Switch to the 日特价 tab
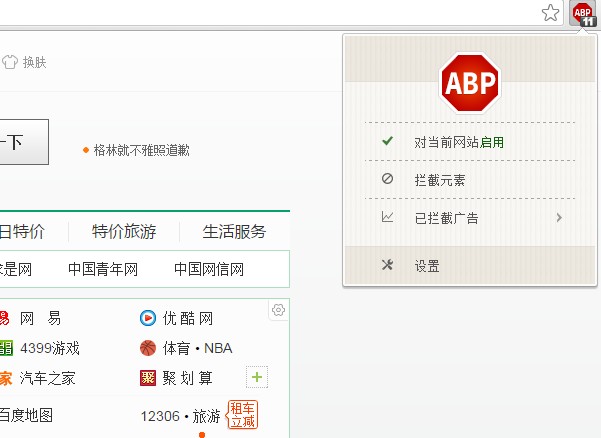This screenshot has width=601, height=438. [x=22, y=231]
